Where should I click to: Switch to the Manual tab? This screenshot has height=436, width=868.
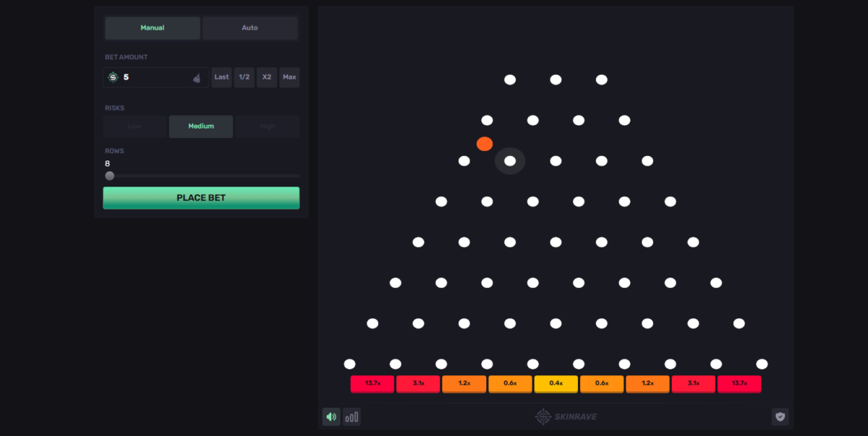point(153,28)
